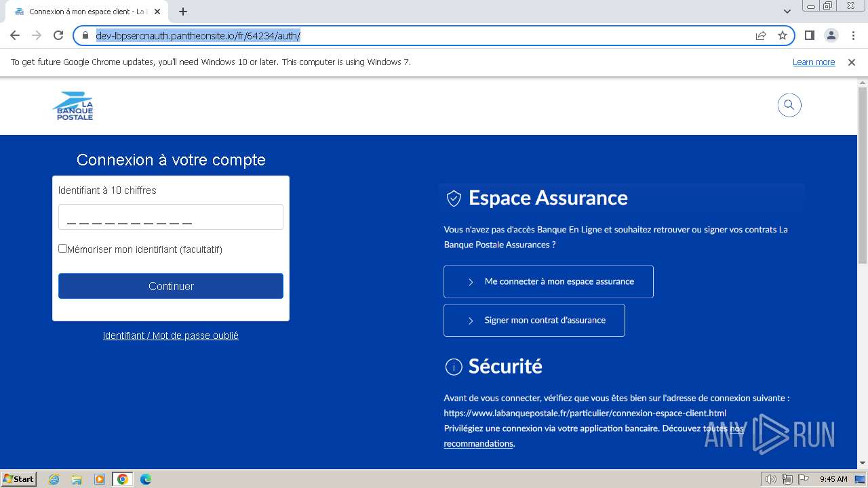
Task: Click the Windows Start button
Action: (19, 479)
